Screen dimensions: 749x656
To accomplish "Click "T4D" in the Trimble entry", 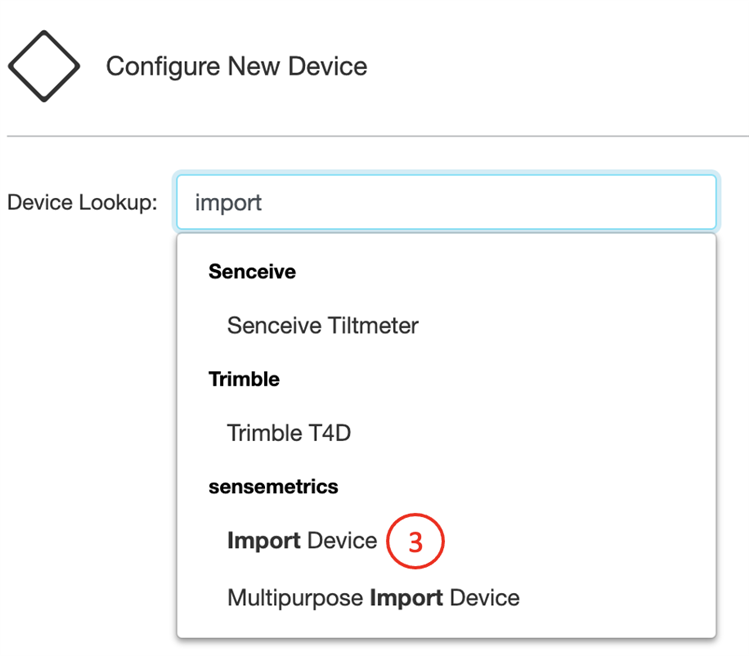I will click(x=329, y=433).
